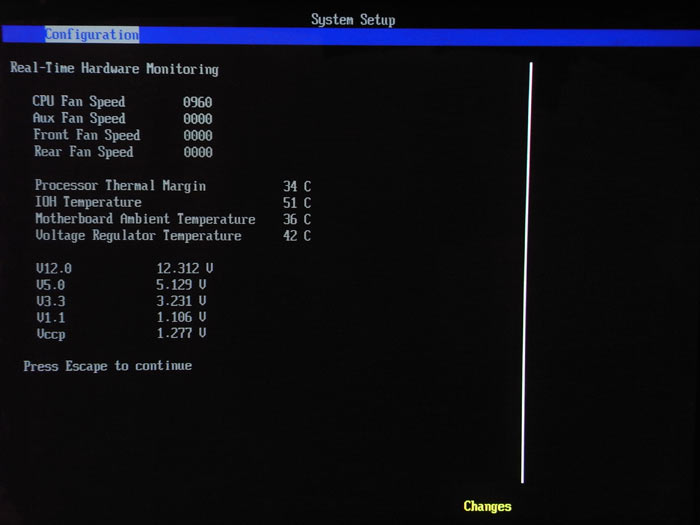Click the Aux Fan Speed 0000 value
Image resolution: width=700 pixels, height=525 pixels.
198,119
